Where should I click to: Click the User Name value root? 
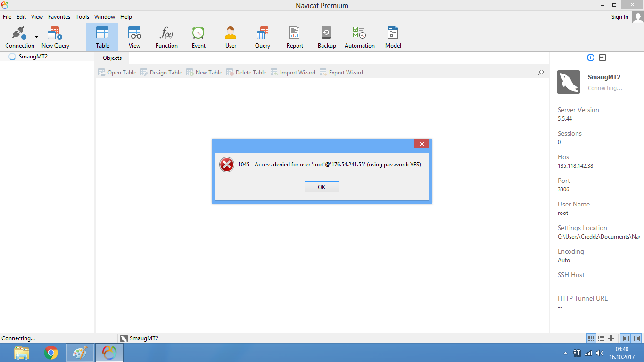pyautogui.click(x=563, y=213)
